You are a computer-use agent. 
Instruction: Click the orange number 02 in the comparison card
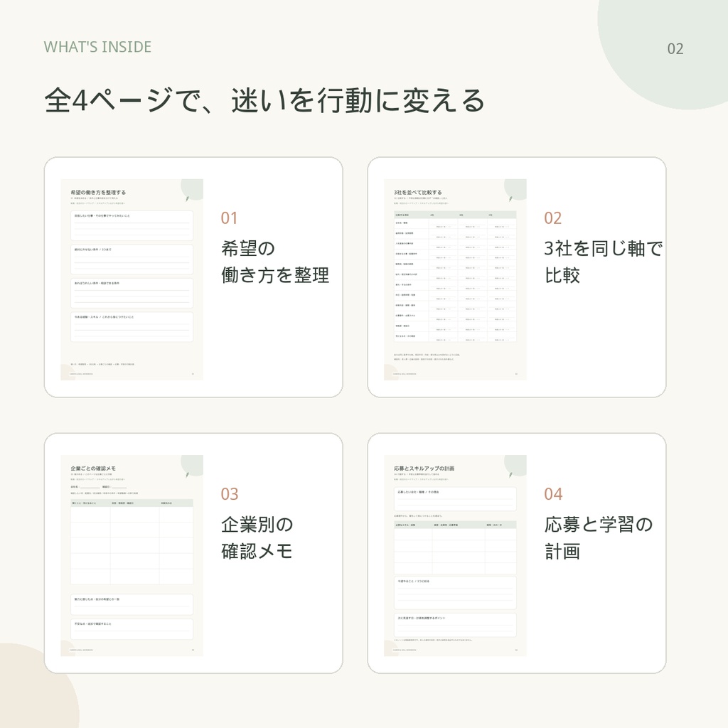(x=552, y=218)
